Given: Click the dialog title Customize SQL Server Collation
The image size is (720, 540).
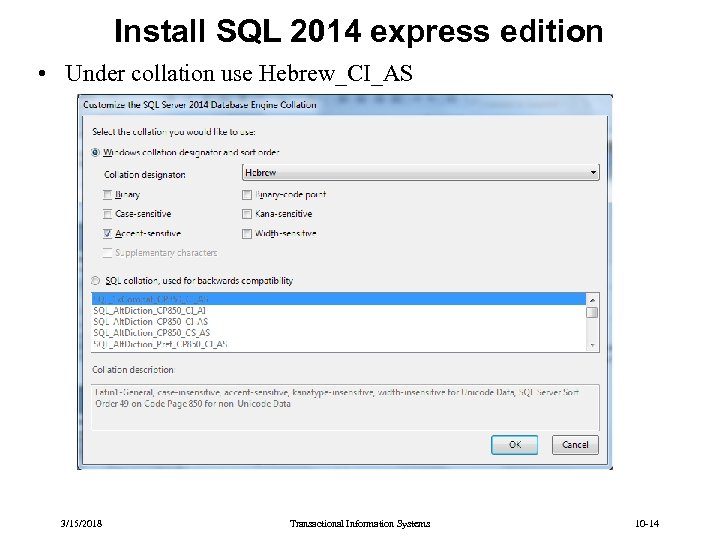Looking at the screenshot, I should pos(200,105).
